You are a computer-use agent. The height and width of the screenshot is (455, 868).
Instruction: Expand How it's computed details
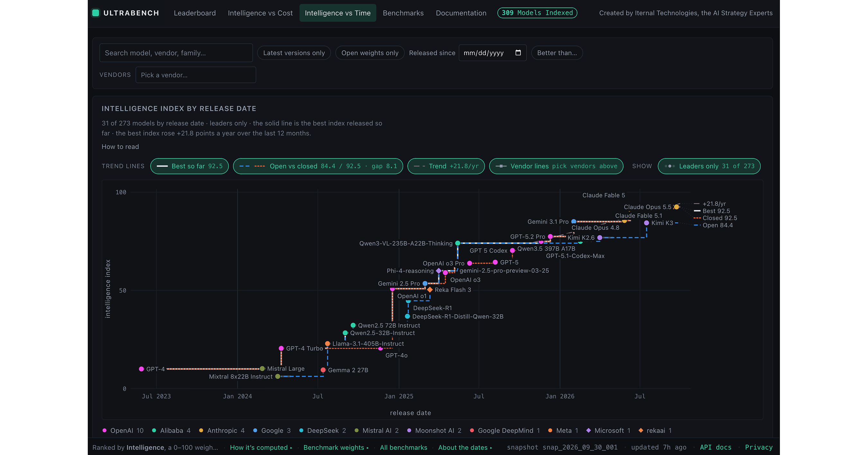[261, 447]
